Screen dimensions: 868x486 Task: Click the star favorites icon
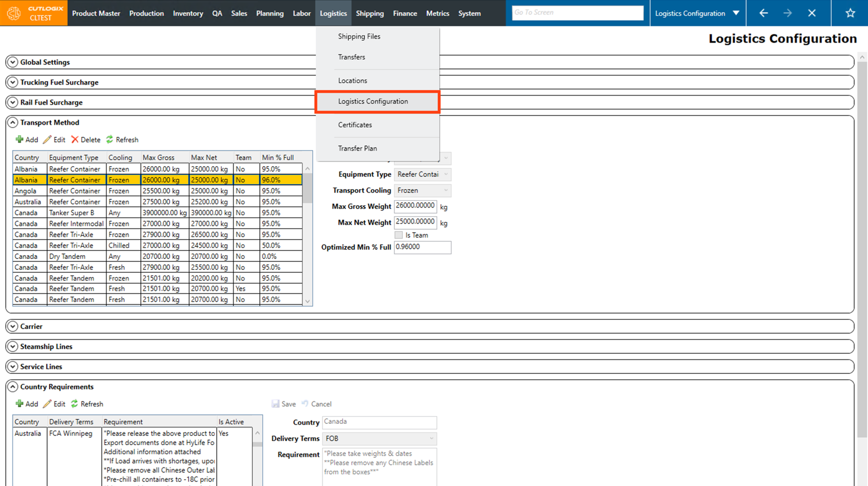click(850, 13)
